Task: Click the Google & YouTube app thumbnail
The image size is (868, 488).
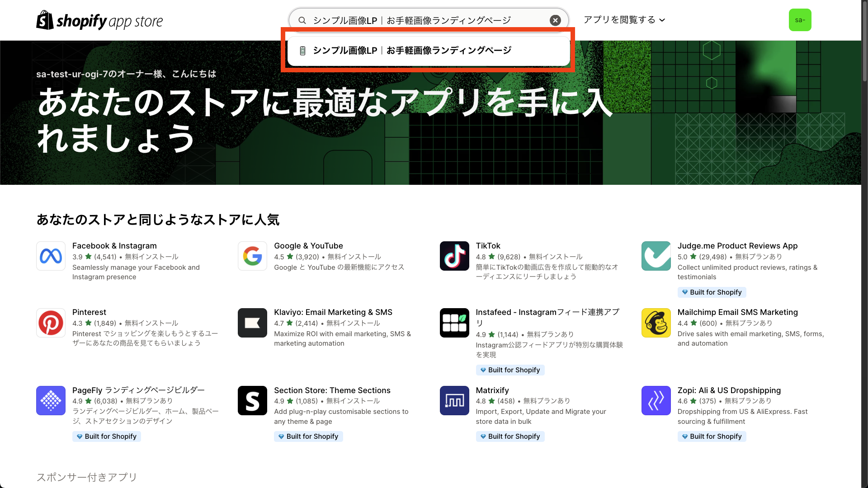Action: coord(252,256)
